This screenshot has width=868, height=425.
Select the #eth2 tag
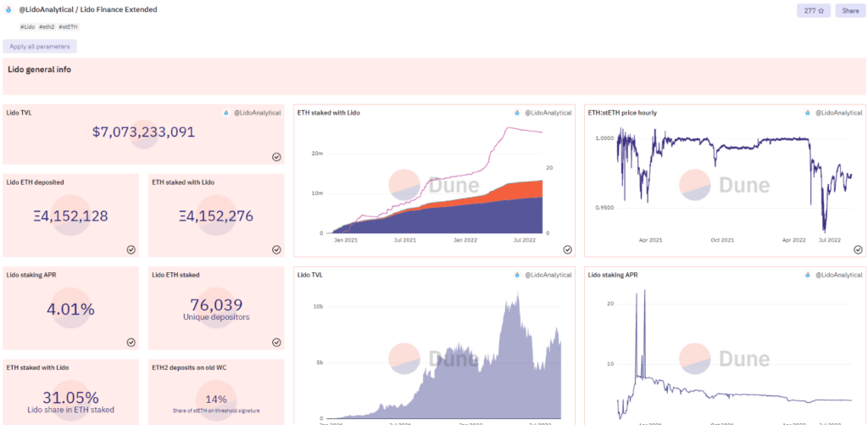click(47, 26)
